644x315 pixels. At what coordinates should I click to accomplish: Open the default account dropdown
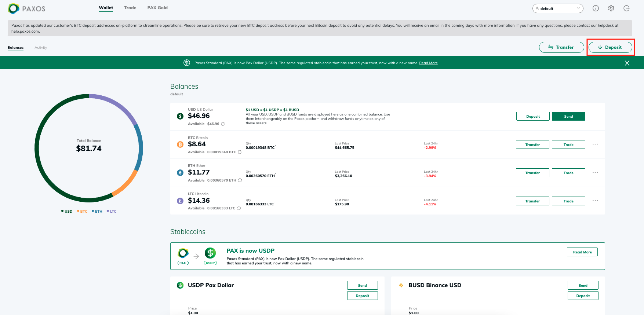558,8
